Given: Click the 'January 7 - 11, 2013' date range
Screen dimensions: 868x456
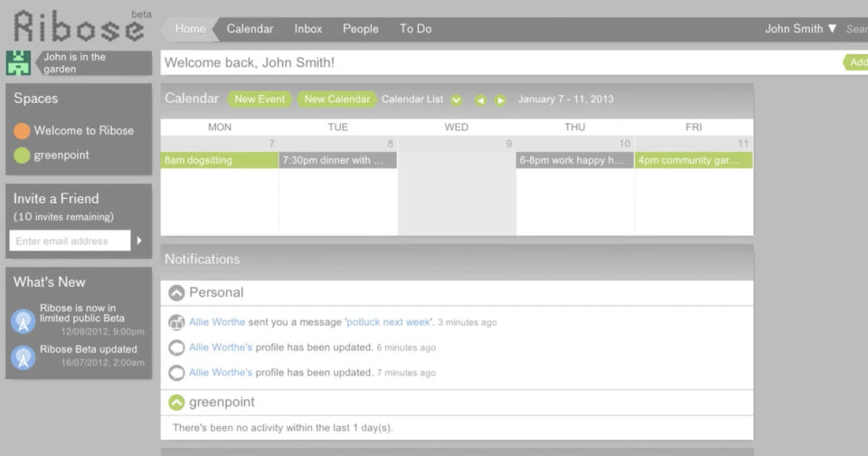Looking at the screenshot, I should tap(566, 100).
